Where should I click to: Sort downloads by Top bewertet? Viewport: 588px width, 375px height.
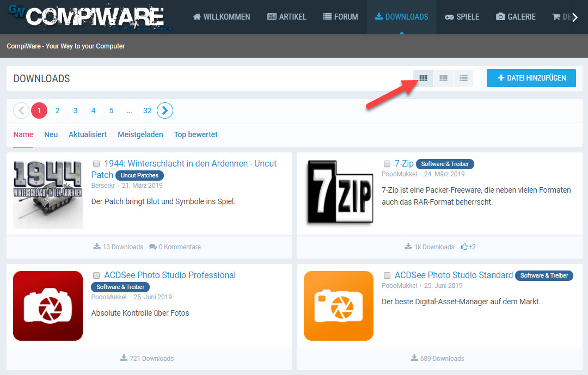(196, 134)
